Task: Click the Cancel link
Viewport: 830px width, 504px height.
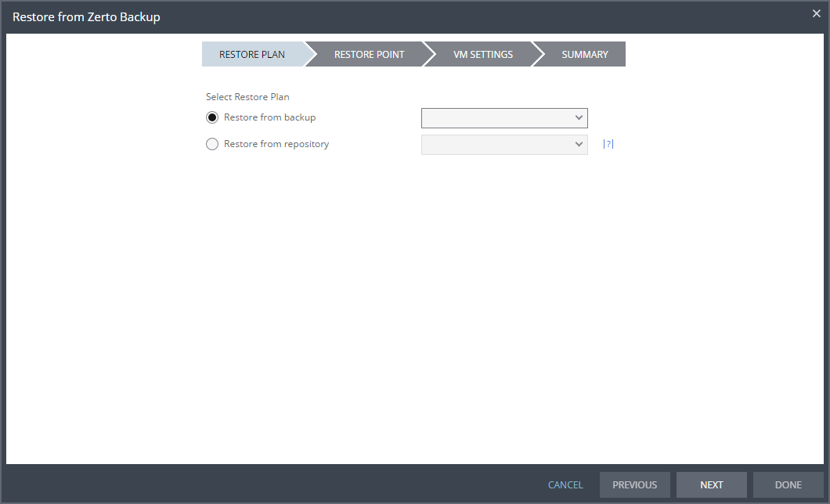Action: pyautogui.click(x=565, y=485)
